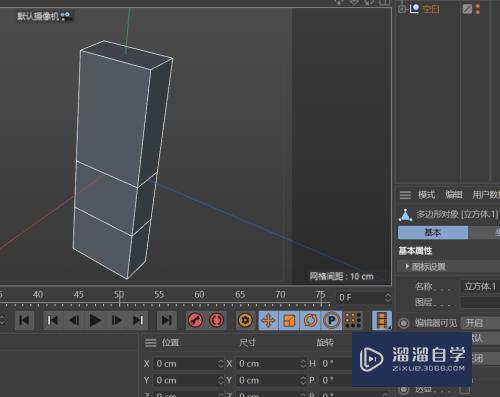
Task: Go to end of animation
Action: coord(167,321)
